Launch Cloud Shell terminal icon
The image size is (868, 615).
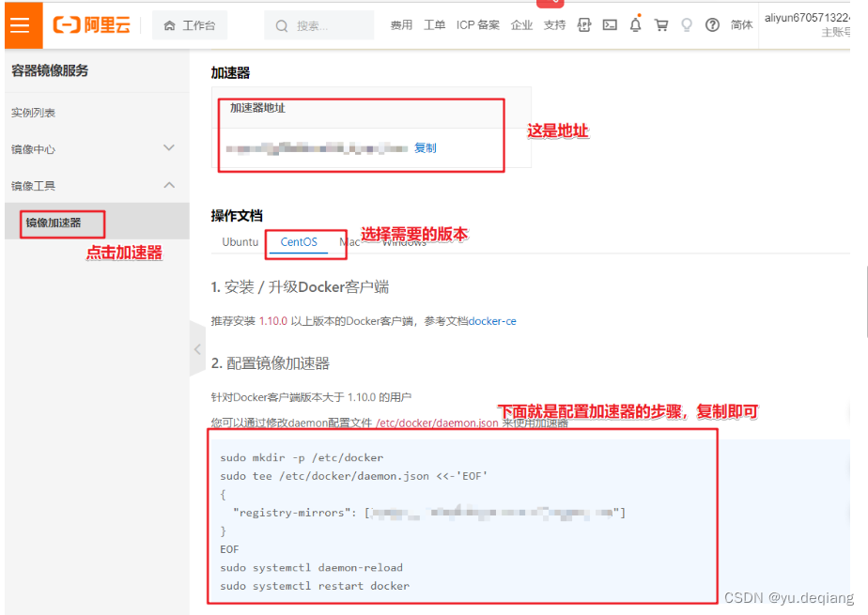[610, 25]
